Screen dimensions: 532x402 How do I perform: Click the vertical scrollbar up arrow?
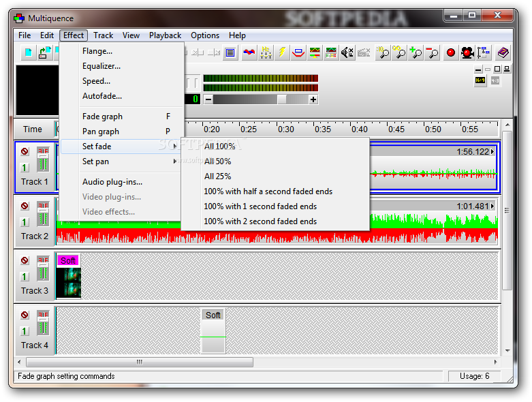[x=507, y=125]
